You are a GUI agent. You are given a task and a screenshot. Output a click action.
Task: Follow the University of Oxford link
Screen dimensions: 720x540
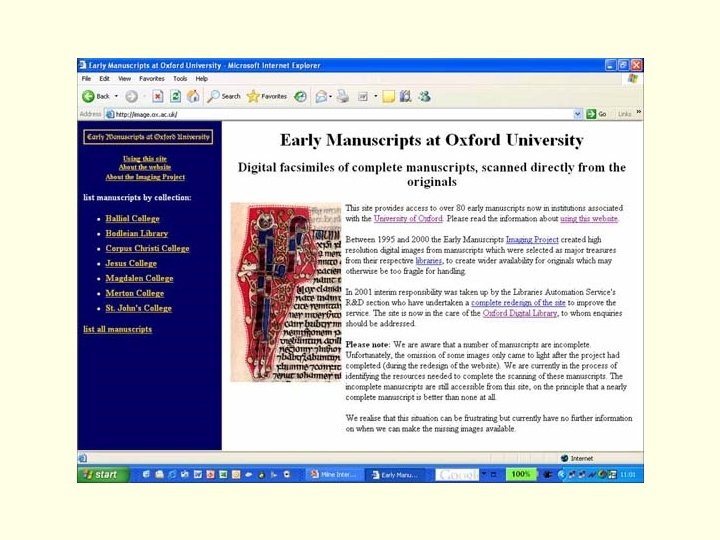[408, 219]
